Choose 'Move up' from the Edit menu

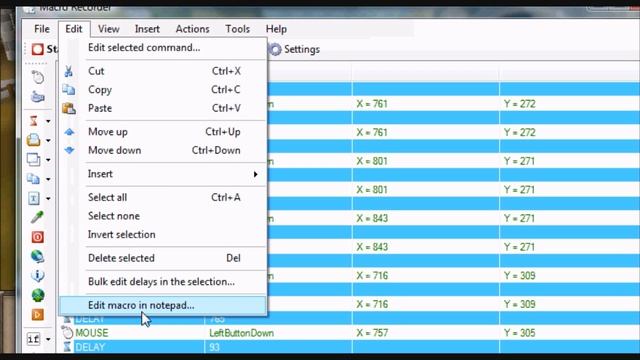[x=163, y=132]
